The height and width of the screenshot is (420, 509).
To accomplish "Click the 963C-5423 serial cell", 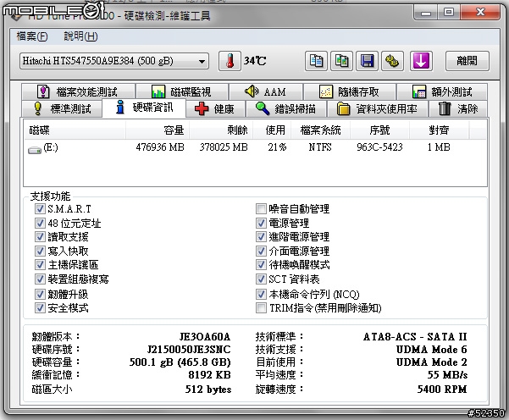I will click(x=379, y=147).
